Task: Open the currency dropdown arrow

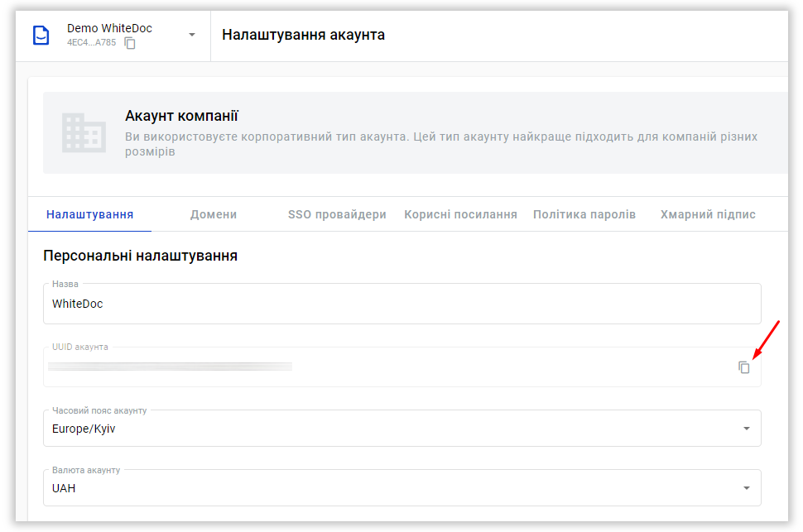Action: click(x=746, y=488)
